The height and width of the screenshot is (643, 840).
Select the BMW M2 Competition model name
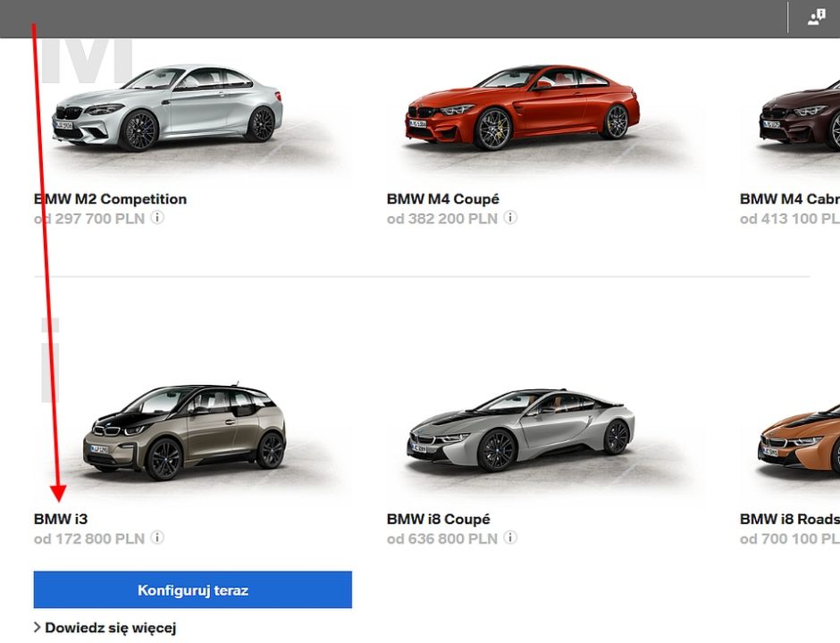(x=110, y=199)
